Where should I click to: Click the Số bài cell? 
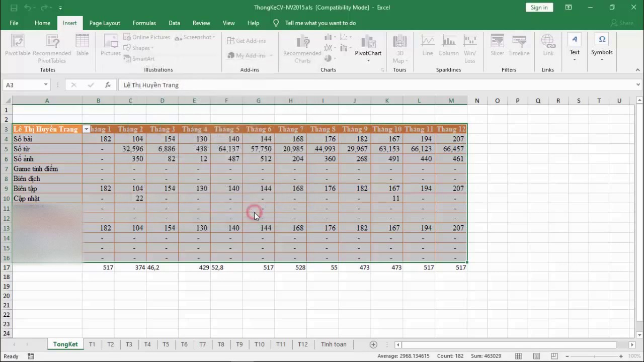[47, 139]
